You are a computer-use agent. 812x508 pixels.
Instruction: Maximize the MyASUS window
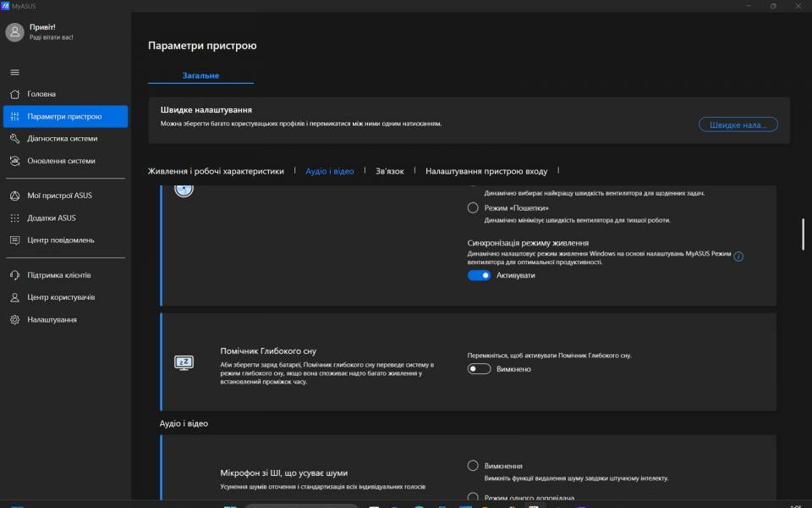772,6
